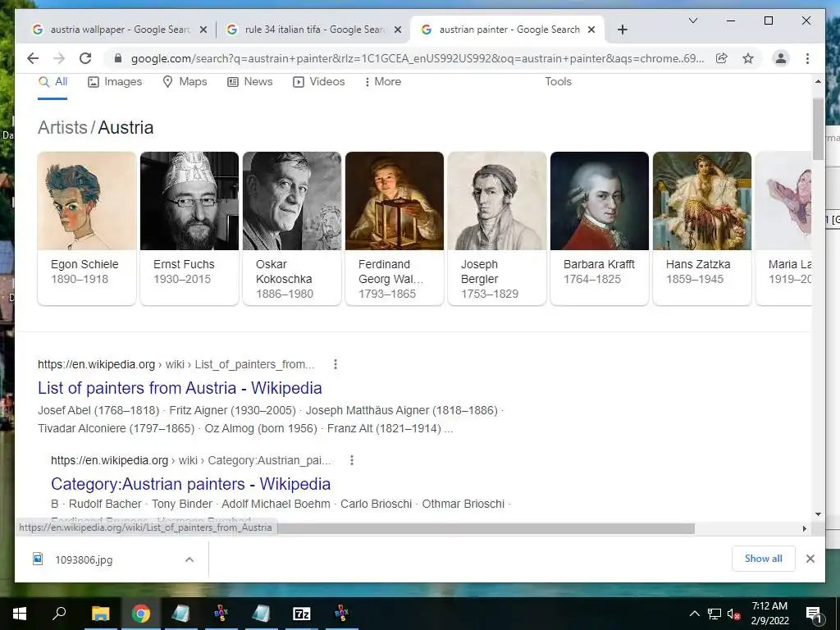Image resolution: width=840 pixels, height=630 pixels.
Task: Open the Windows Start menu
Action: tap(20, 614)
